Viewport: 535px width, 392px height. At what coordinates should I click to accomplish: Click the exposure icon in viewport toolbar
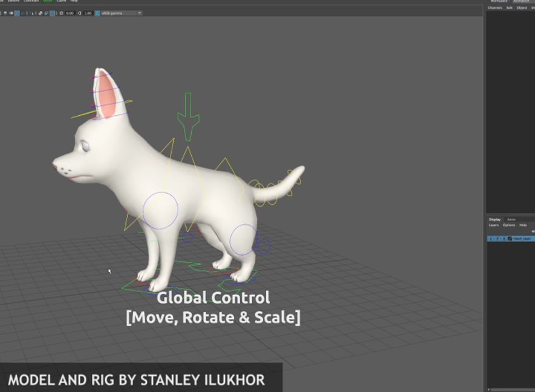(61, 13)
